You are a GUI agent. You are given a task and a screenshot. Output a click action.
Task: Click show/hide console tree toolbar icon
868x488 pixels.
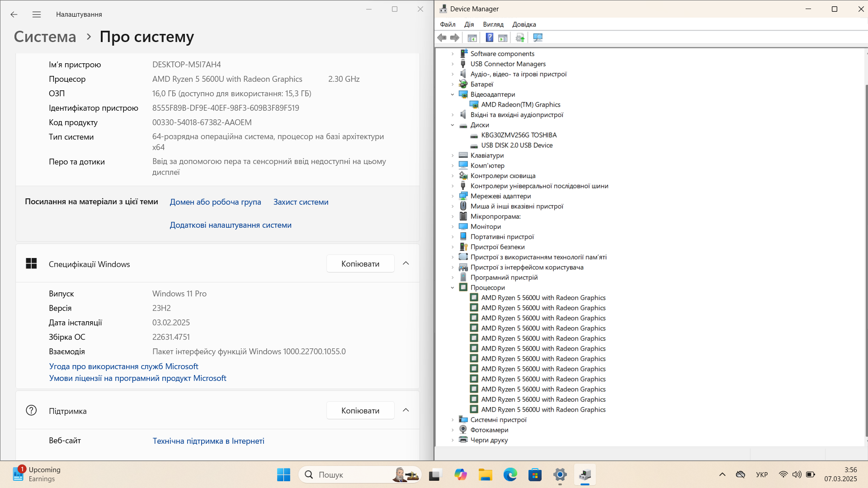tap(472, 38)
